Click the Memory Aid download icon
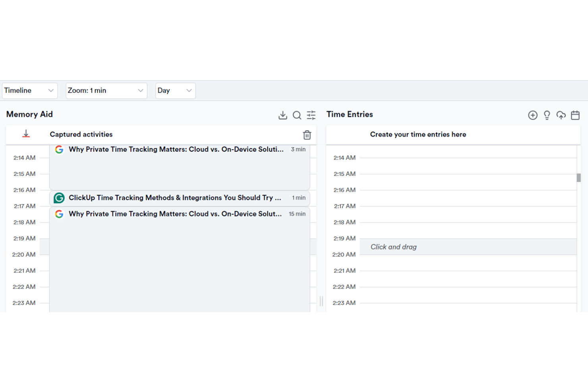This screenshot has height=392, width=588. coord(283,115)
